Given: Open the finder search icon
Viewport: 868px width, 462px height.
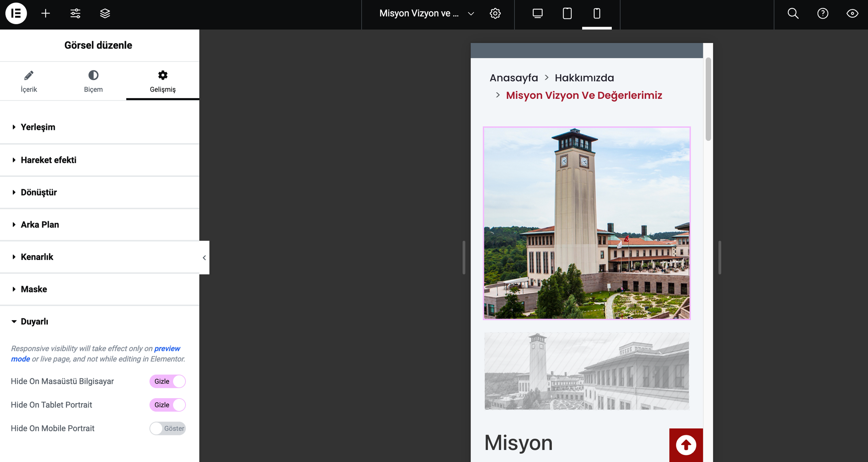Looking at the screenshot, I should tap(793, 13).
